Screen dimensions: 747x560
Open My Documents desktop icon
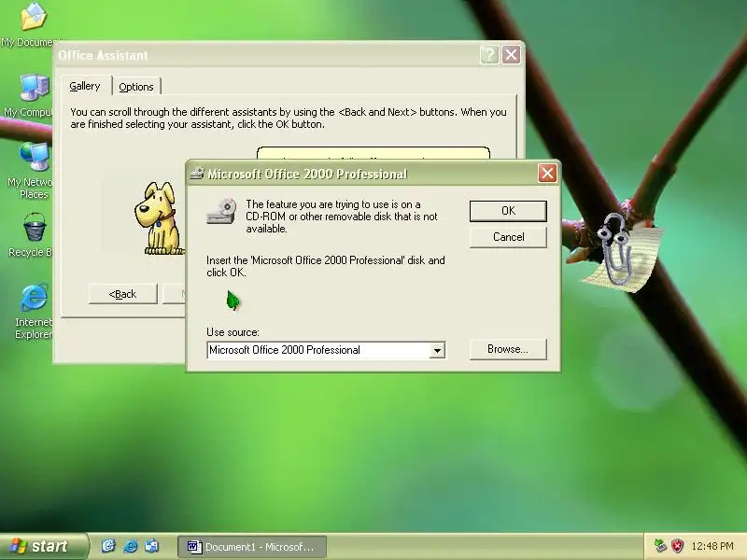pyautogui.click(x=33, y=17)
